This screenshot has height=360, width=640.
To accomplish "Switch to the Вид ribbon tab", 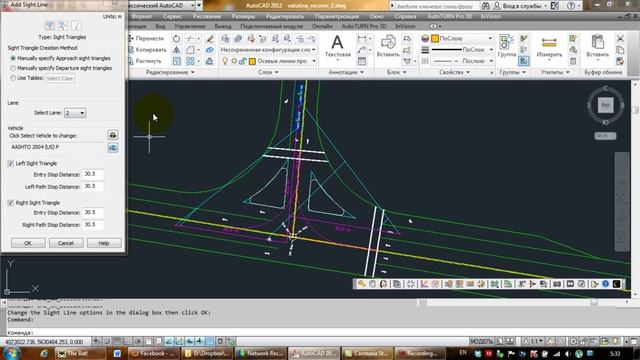I will [x=160, y=26].
